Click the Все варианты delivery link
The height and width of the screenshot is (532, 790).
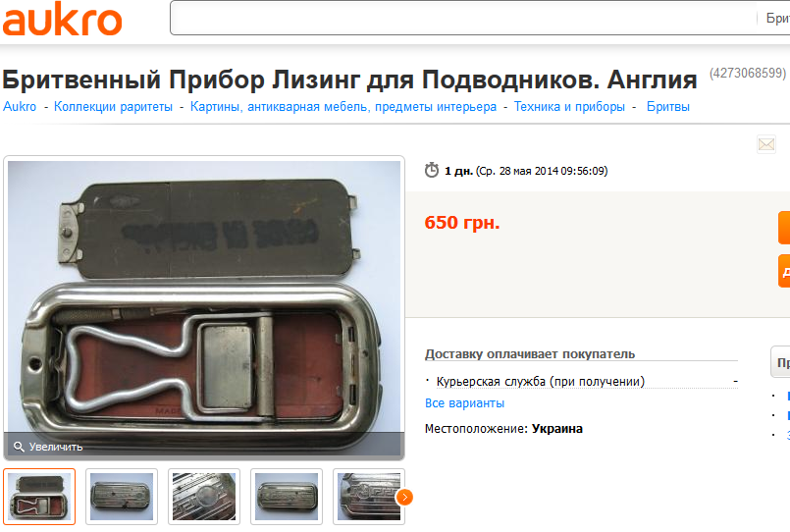pos(464,403)
